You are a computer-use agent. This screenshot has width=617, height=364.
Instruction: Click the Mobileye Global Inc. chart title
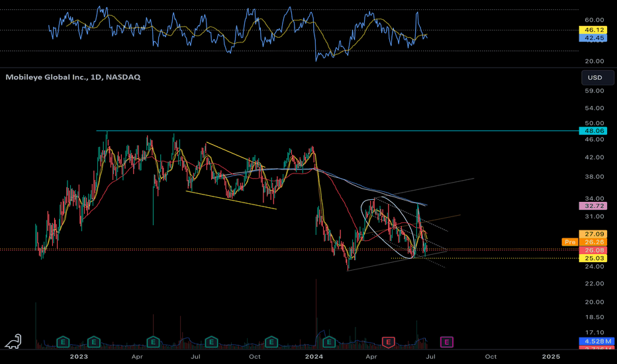pos(73,77)
